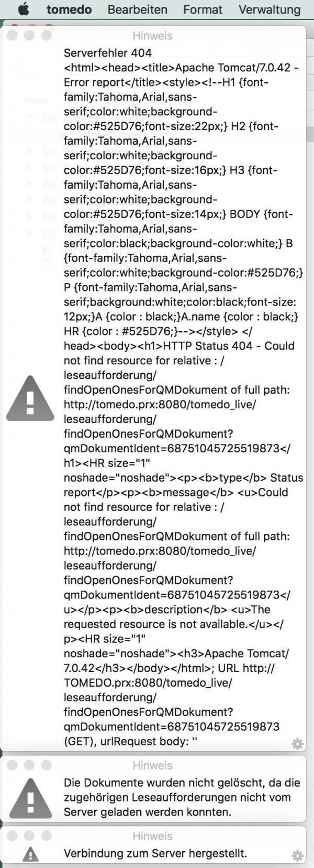
Task: Close the Verbindung zum Server hergestellt notice
Action: [13, 836]
